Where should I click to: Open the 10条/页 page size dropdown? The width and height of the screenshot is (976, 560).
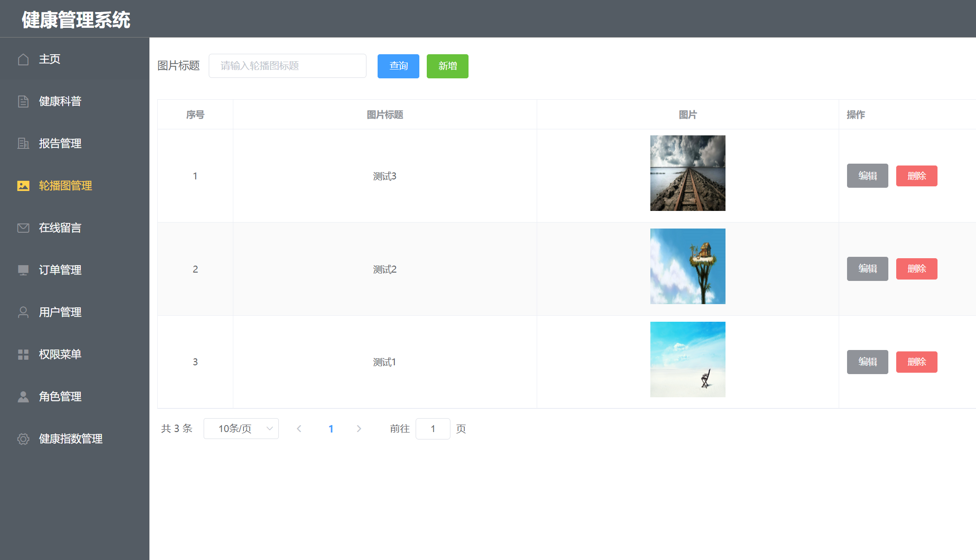pyautogui.click(x=241, y=428)
